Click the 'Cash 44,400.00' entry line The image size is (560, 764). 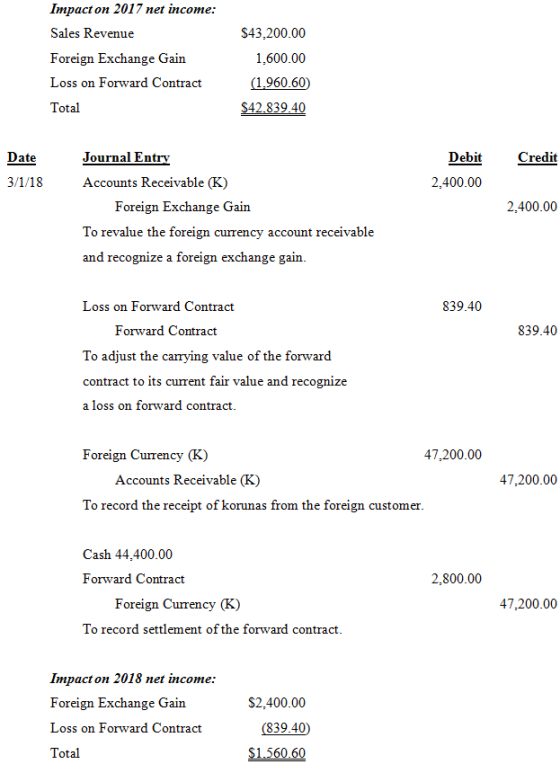(x=128, y=554)
